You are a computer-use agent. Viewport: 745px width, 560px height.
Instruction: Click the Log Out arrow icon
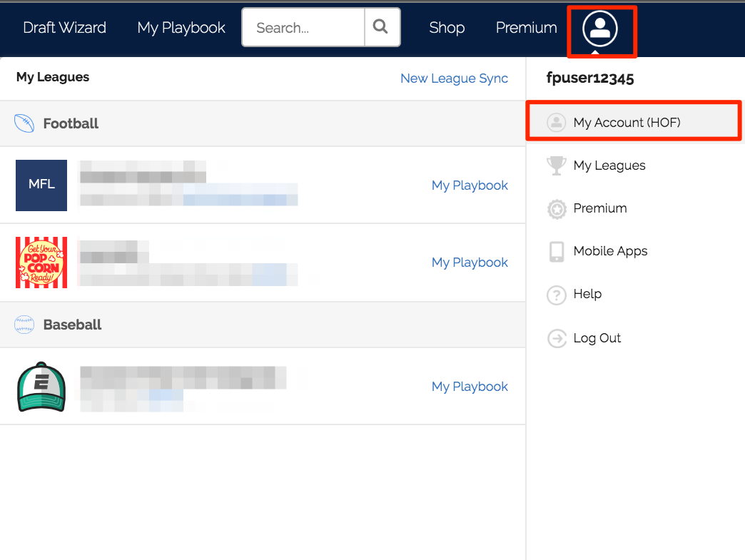[556, 338]
